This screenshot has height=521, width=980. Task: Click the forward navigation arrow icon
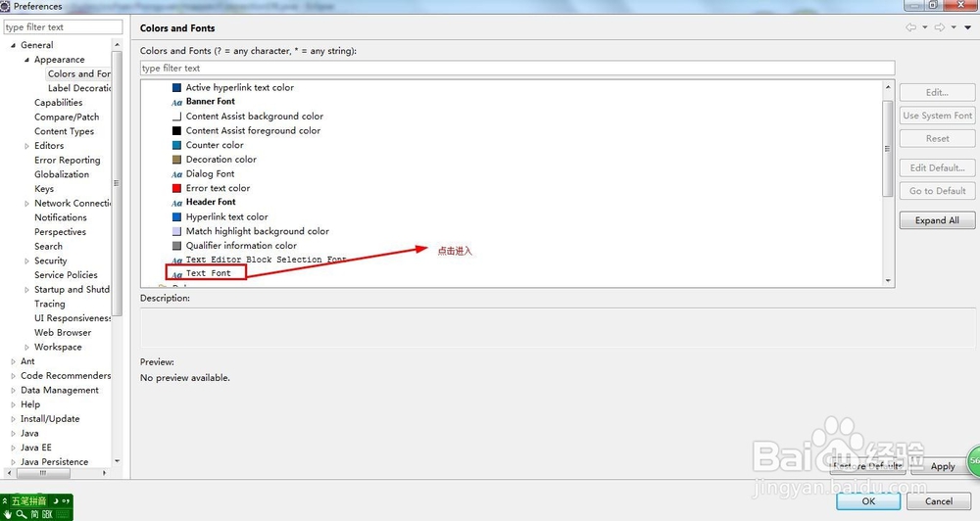point(940,27)
